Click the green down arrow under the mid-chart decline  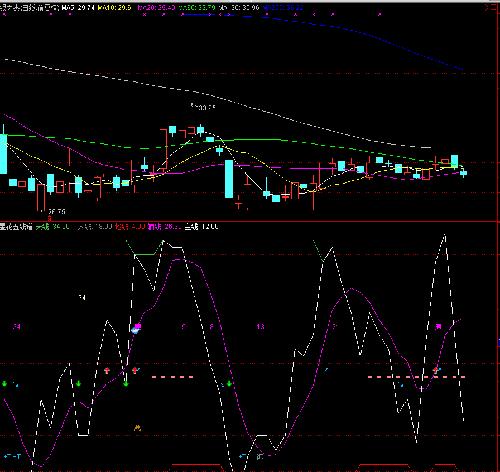tap(229, 384)
